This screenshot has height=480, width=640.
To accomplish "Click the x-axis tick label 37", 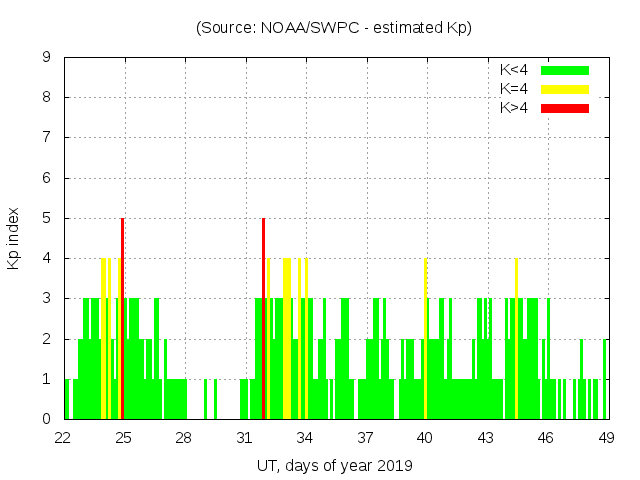I will click(x=365, y=437).
